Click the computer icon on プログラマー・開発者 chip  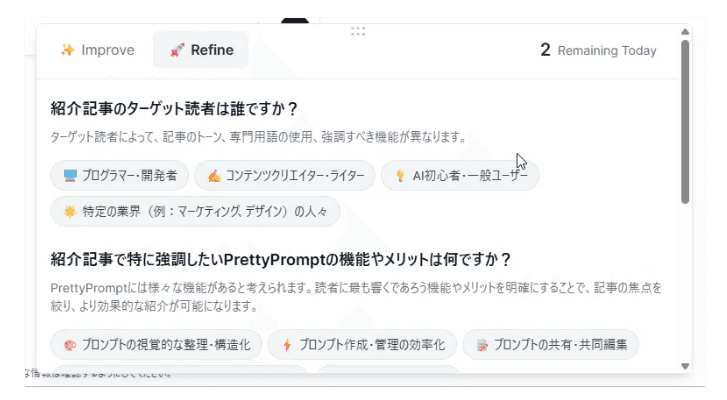point(70,176)
